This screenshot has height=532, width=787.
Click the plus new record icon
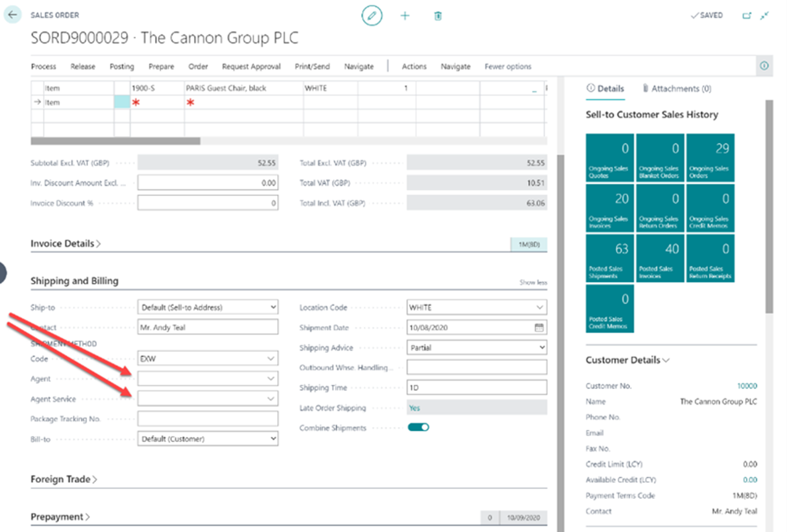pos(405,16)
